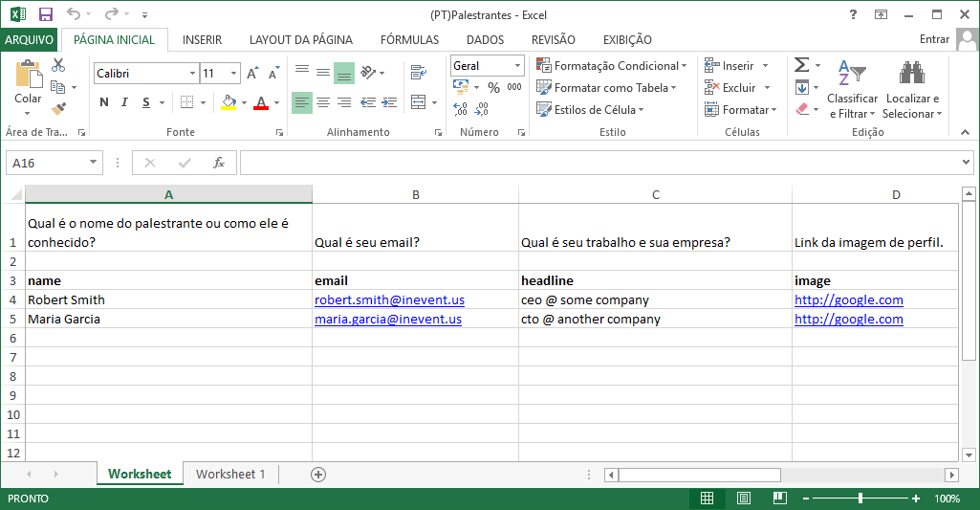Image resolution: width=980 pixels, height=510 pixels.
Task: Switch to LAYOUT DA PÁGINA tab
Action: (300, 39)
